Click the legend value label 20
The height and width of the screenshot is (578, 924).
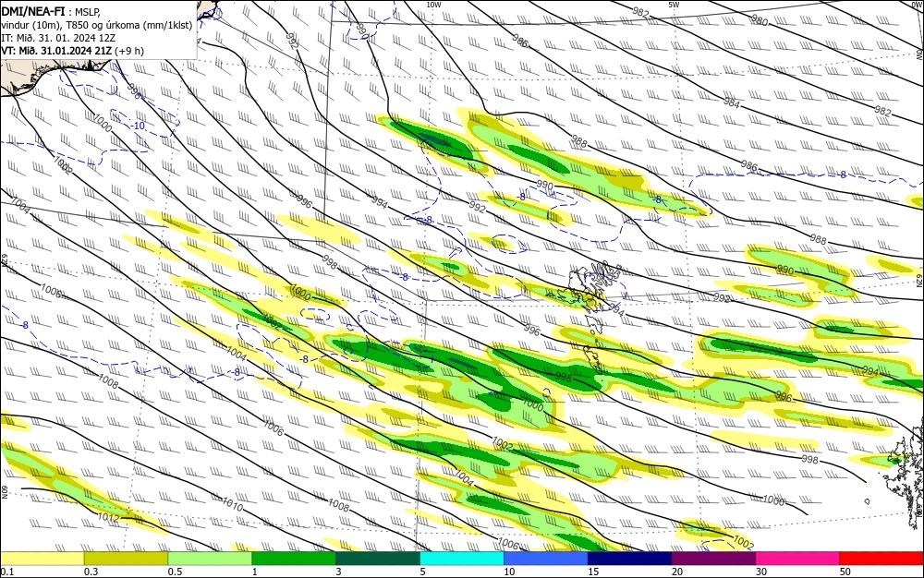(x=677, y=572)
